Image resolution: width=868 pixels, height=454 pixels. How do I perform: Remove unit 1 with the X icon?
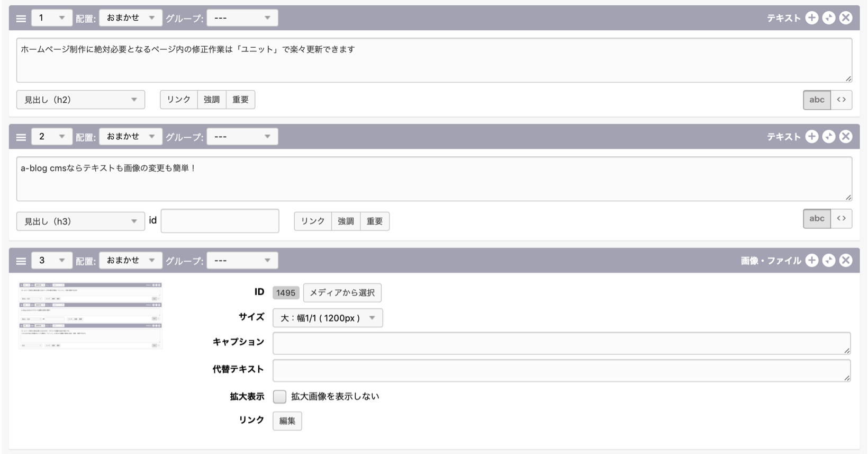846,18
